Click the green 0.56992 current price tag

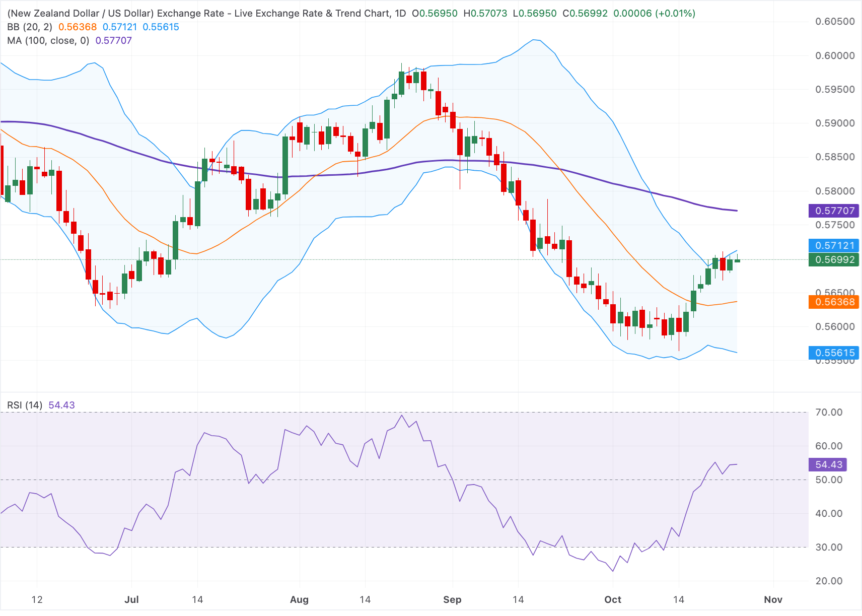click(x=834, y=260)
